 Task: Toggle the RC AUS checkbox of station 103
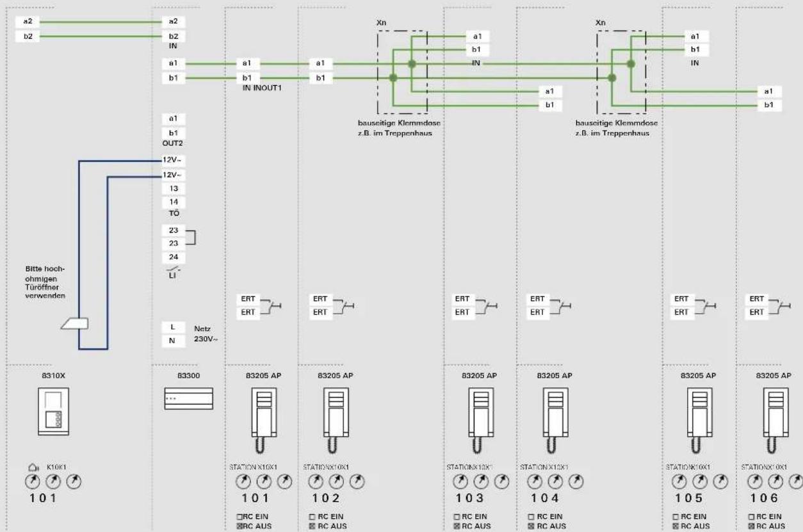point(457,526)
